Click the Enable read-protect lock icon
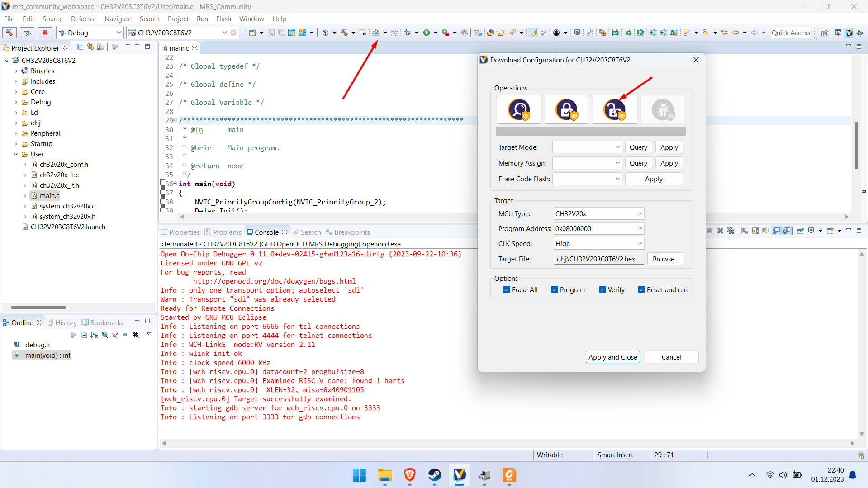Screen dimensions: 868x488 567,109
